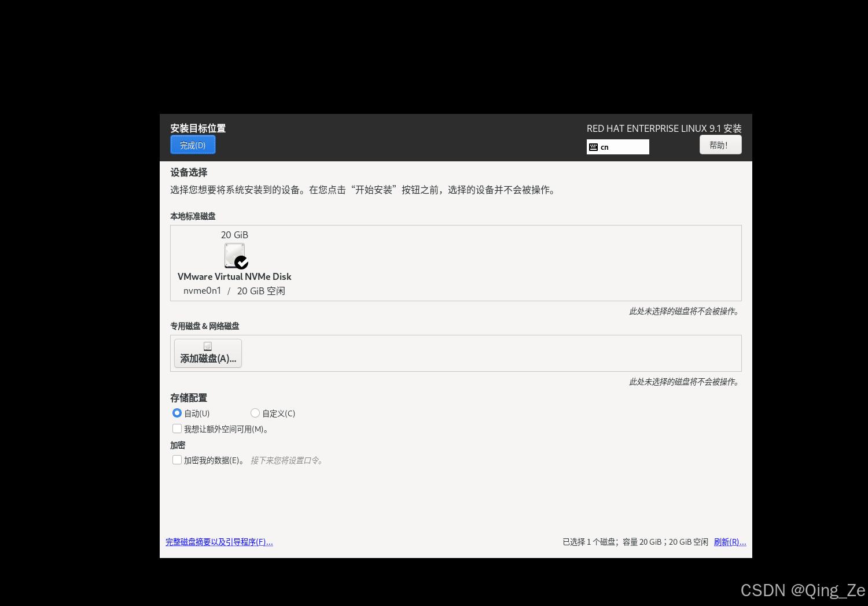Select the 自动(U) automatic storage radio button
This screenshot has width=868, height=606.
click(177, 413)
